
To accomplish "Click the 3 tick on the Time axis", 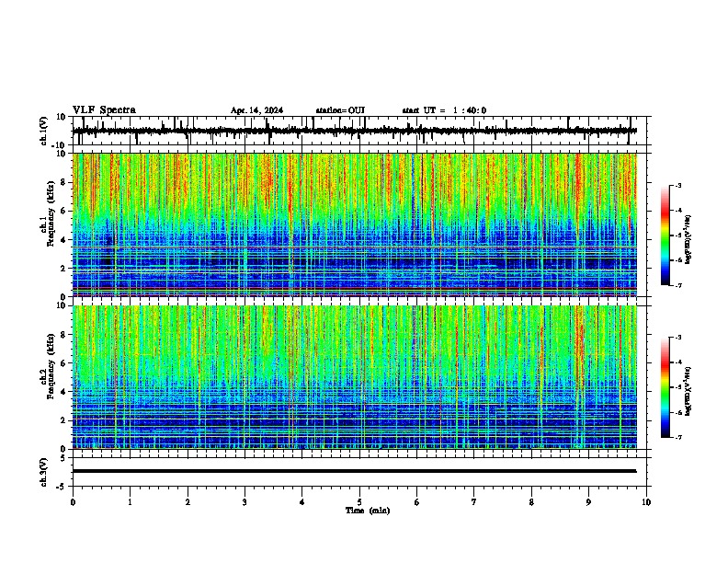I will pyautogui.click(x=245, y=502).
